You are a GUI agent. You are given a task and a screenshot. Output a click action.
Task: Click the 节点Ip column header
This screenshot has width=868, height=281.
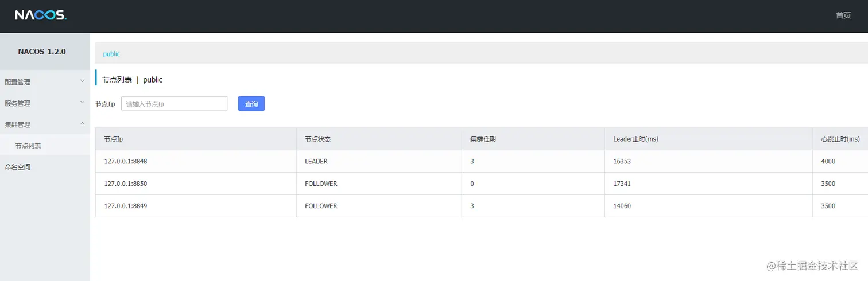coord(114,139)
